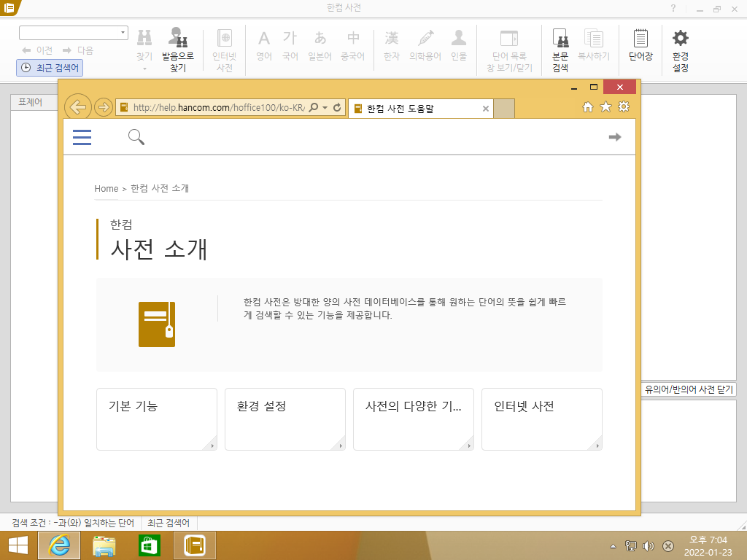Viewport: 747px width, 560px height.
Task: Go to next (다음) entry
Action: tap(78, 50)
